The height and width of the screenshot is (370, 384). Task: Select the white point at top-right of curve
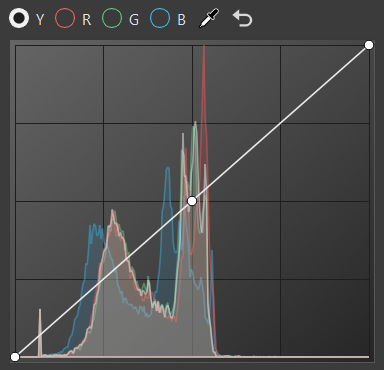coord(369,45)
